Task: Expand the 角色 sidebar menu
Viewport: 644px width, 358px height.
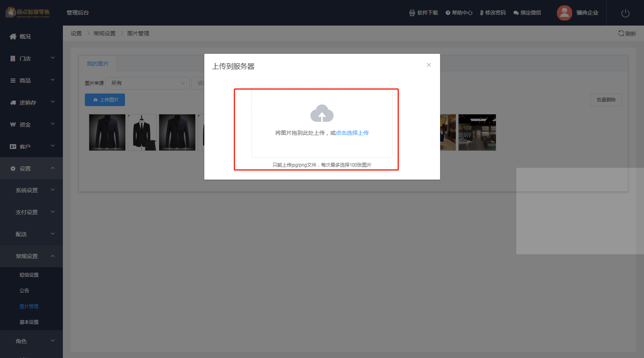Action: tap(31, 341)
